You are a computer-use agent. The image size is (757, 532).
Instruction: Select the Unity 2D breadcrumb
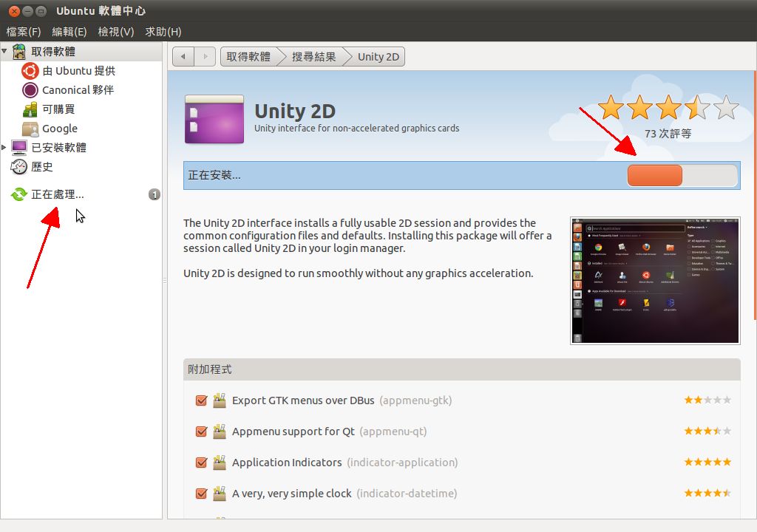click(x=378, y=56)
